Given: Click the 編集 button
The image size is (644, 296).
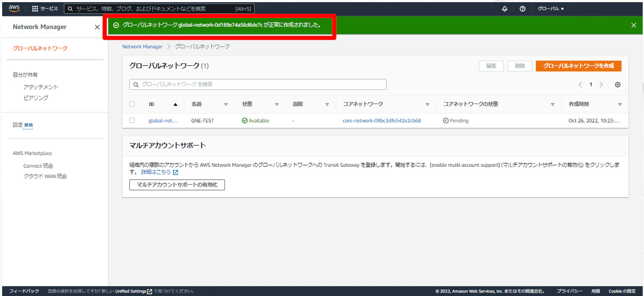Looking at the screenshot, I should [491, 66].
